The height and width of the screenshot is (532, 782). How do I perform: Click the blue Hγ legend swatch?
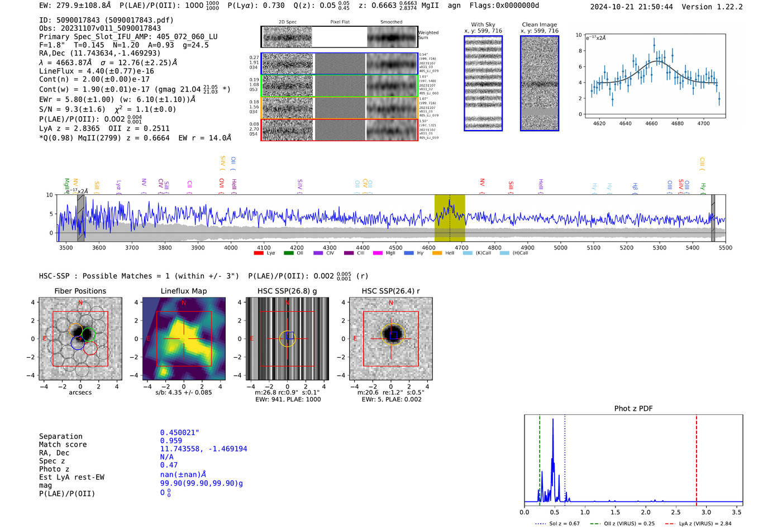(409, 253)
